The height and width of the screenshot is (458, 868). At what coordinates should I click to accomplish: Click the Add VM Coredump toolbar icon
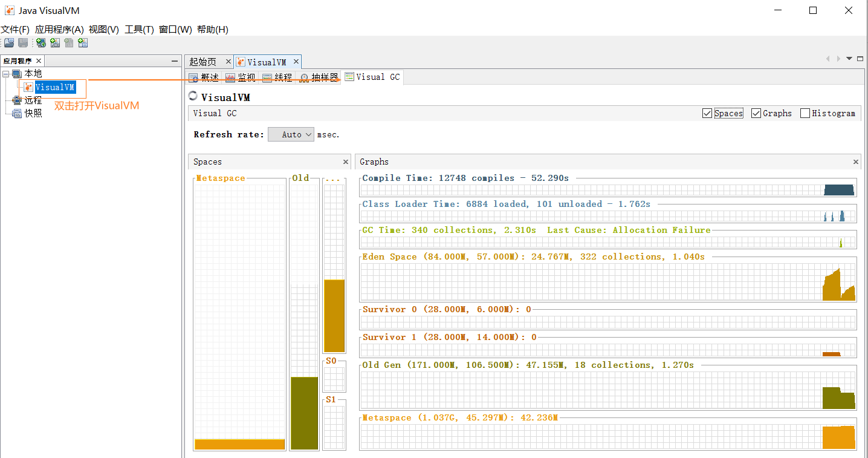(x=69, y=43)
